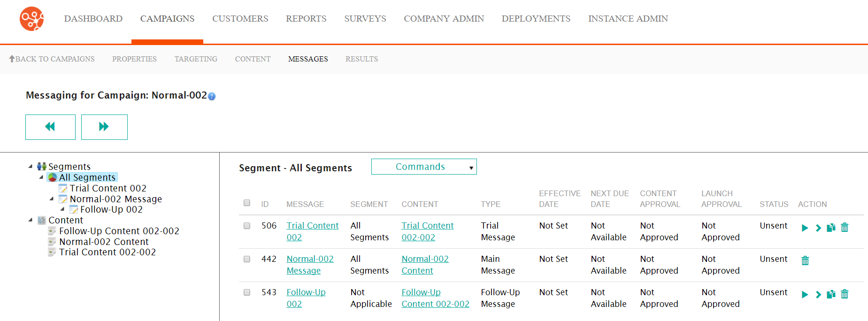Open the Commands dropdown
Viewport: 868px width, 321px height.
coord(424,167)
